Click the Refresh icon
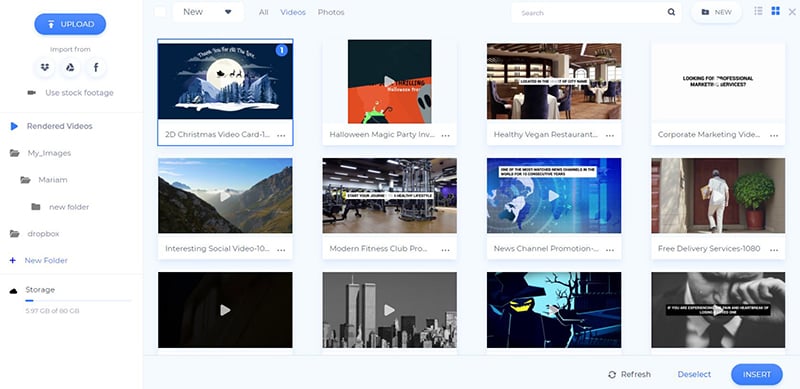800x389 pixels. tap(612, 375)
